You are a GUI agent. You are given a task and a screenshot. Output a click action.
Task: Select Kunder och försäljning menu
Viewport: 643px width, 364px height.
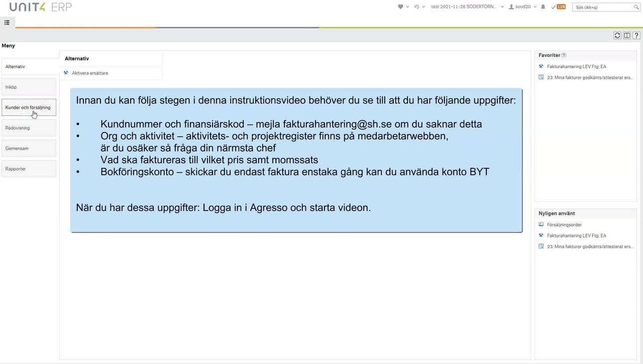tap(29, 107)
